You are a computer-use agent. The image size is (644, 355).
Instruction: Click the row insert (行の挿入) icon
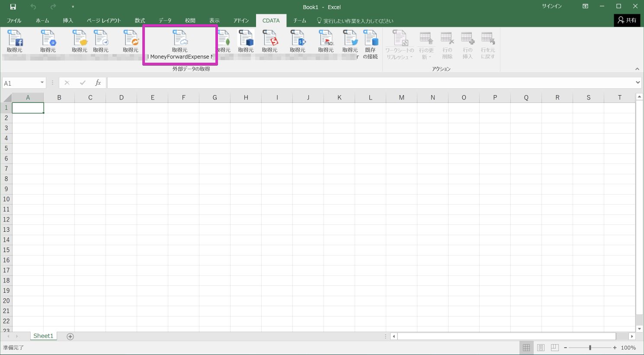coord(468,38)
